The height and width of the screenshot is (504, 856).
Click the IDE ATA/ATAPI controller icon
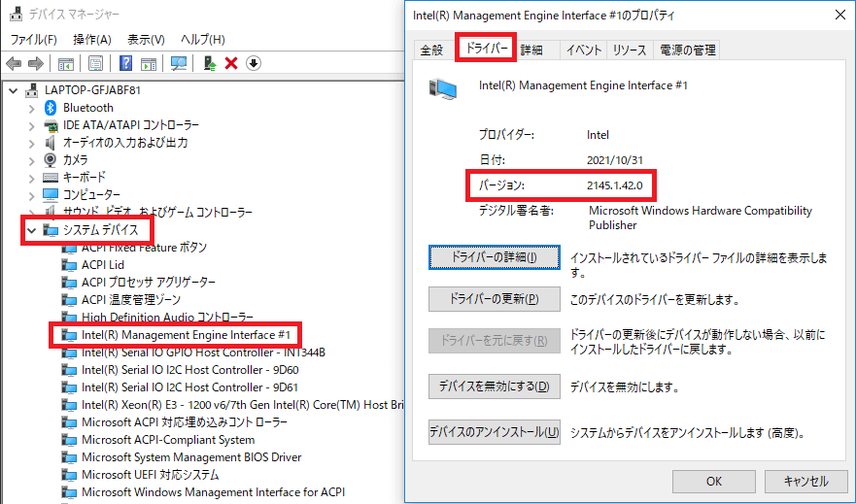click(51, 125)
